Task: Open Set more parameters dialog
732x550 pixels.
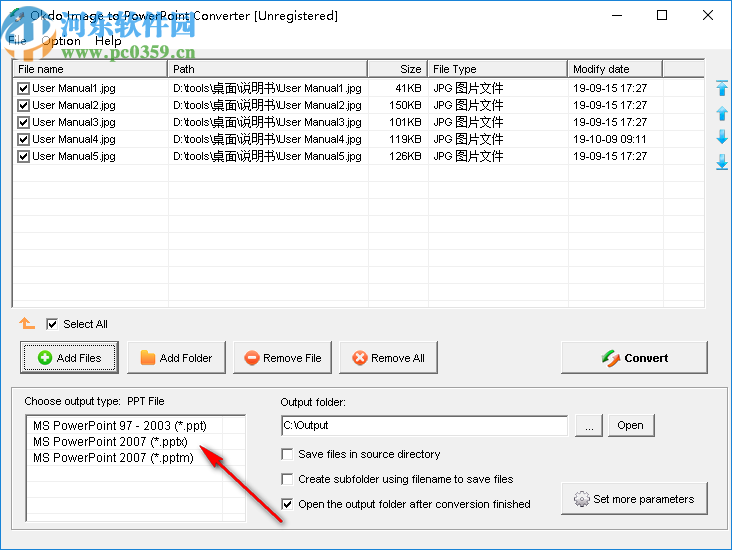Action: [x=634, y=499]
